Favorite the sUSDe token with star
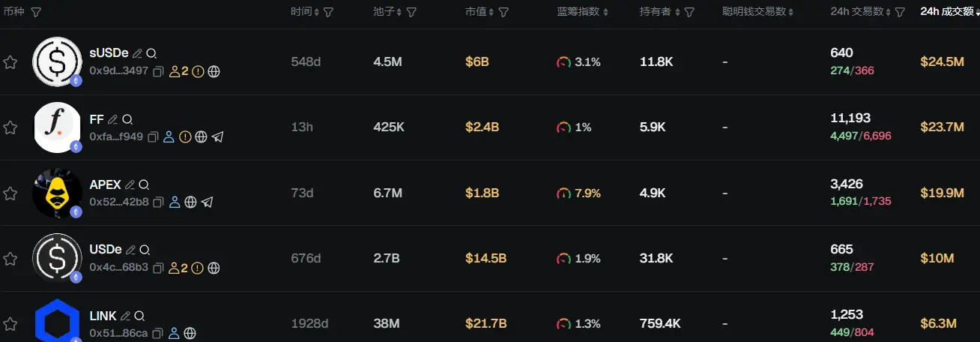 pos(10,62)
